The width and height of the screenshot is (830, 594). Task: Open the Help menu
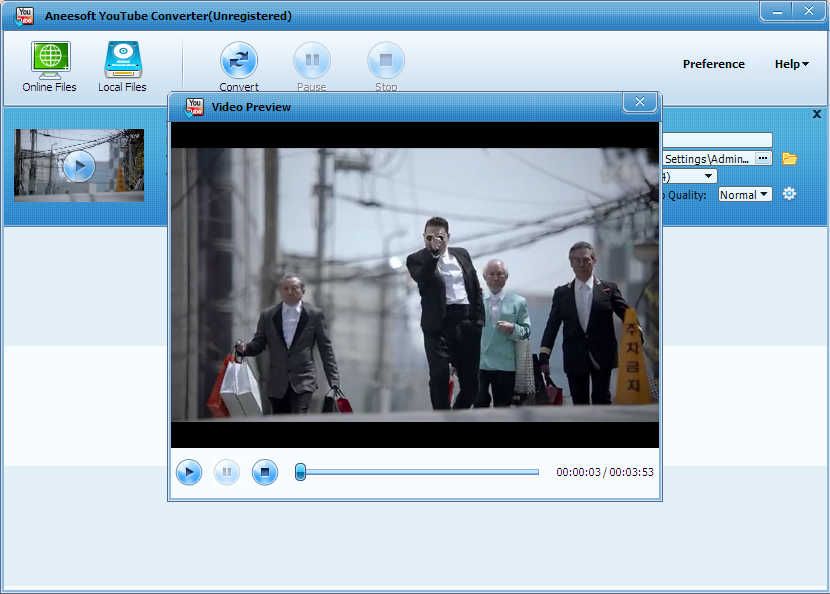coord(791,64)
